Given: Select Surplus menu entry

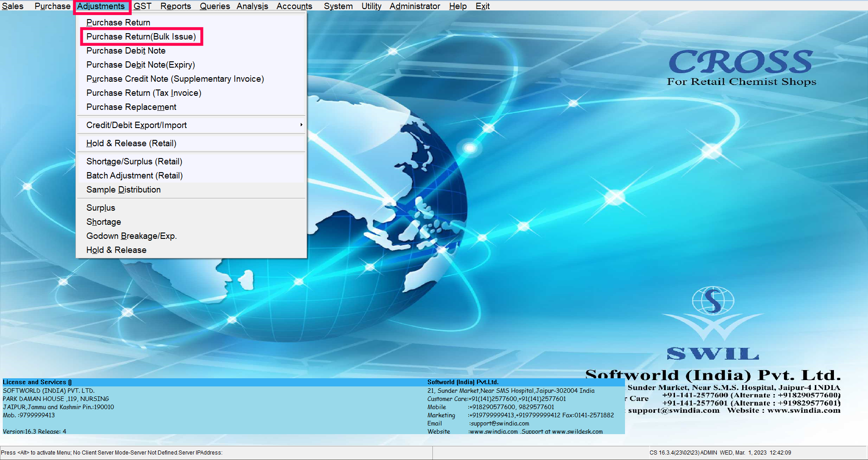Looking at the screenshot, I should pos(191,208).
